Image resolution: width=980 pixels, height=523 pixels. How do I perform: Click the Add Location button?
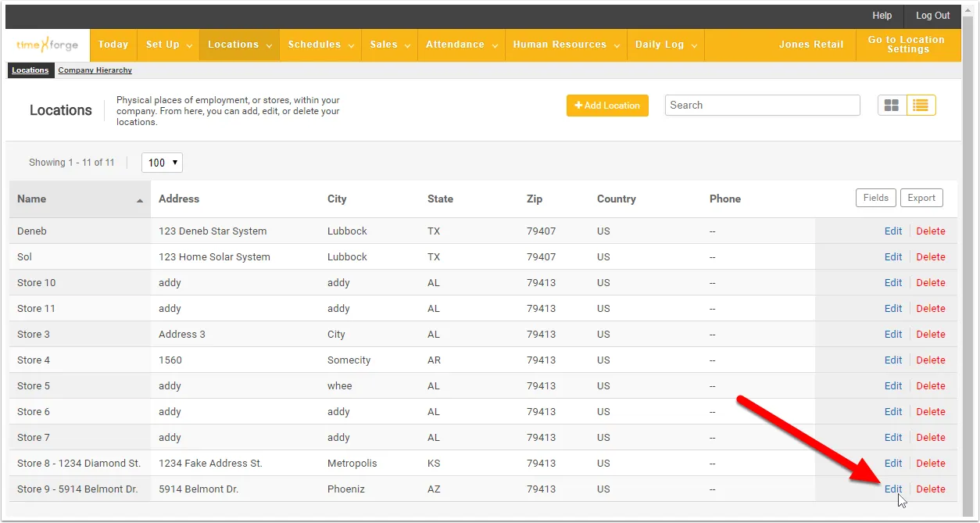pyautogui.click(x=607, y=106)
